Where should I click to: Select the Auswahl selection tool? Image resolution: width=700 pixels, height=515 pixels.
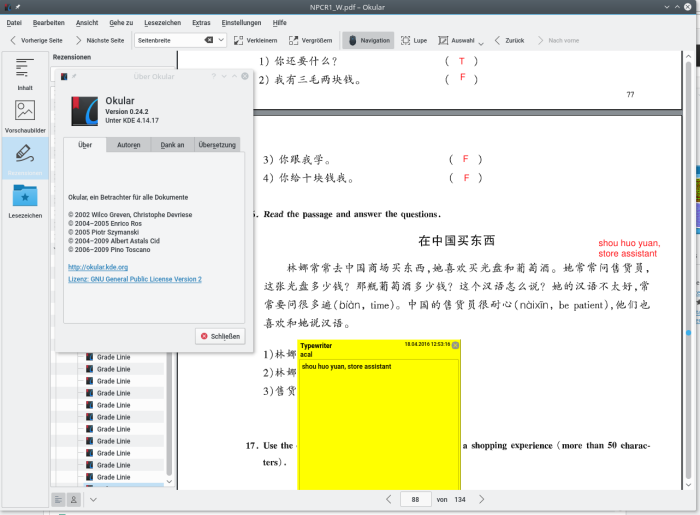click(456, 40)
